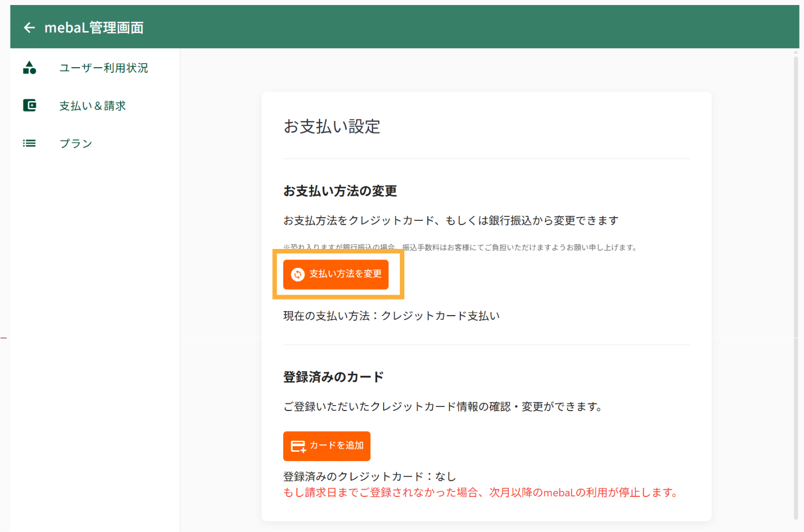Image resolution: width=804 pixels, height=532 pixels.
Task: Go to the プラン sidebar item
Action: (76, 144)
